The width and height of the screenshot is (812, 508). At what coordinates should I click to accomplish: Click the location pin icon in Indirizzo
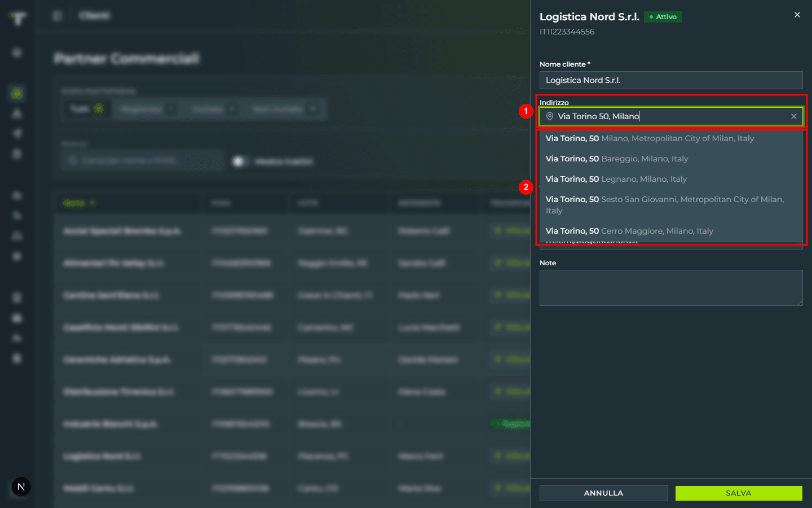point(550,116)
